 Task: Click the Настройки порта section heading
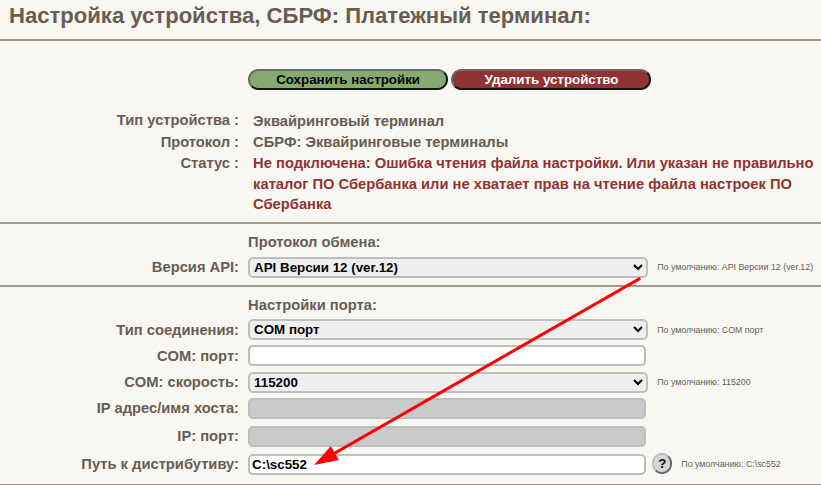point(313,305)
